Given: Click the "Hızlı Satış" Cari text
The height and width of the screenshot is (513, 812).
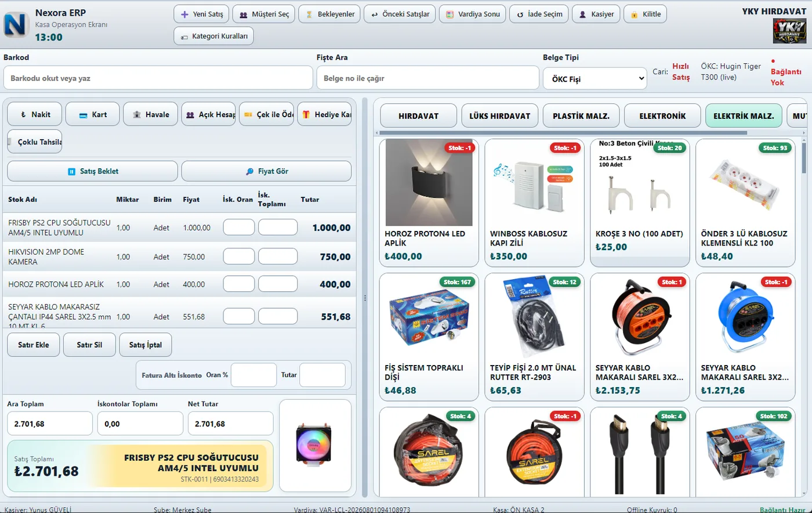Looking at the screenshot, I should 681,72.
